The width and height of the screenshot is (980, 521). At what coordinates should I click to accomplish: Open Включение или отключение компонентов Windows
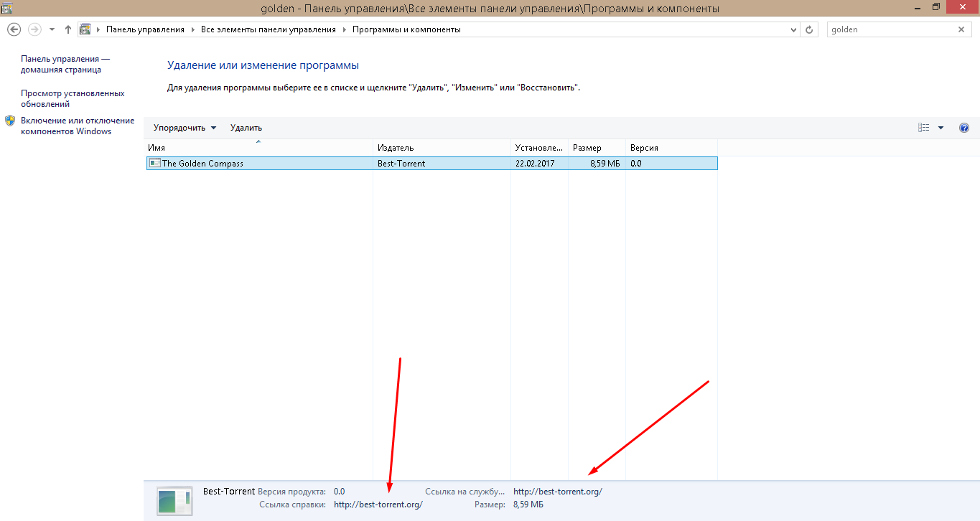(78, 126)
